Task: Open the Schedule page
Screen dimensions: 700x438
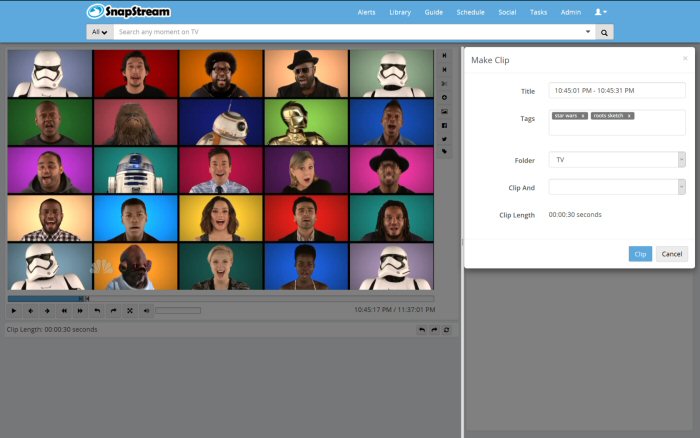Action: tap(470, 13)
